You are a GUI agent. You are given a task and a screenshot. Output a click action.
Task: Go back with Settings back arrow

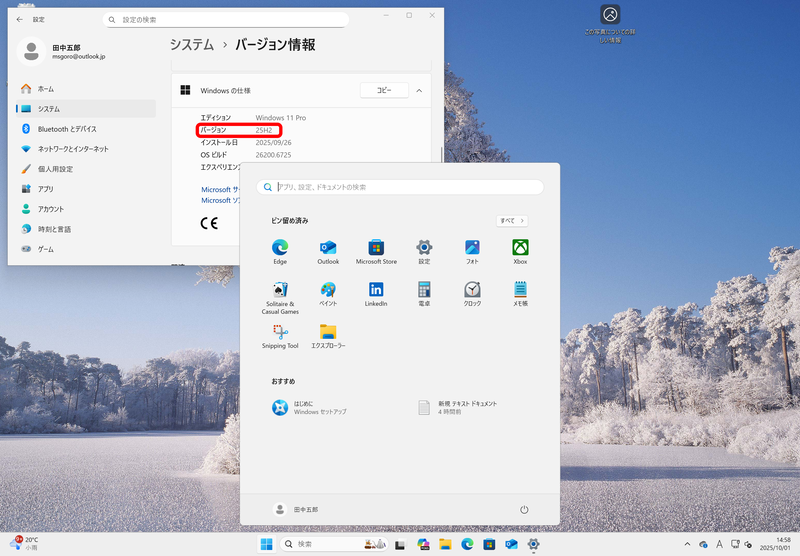click(19, 19)
